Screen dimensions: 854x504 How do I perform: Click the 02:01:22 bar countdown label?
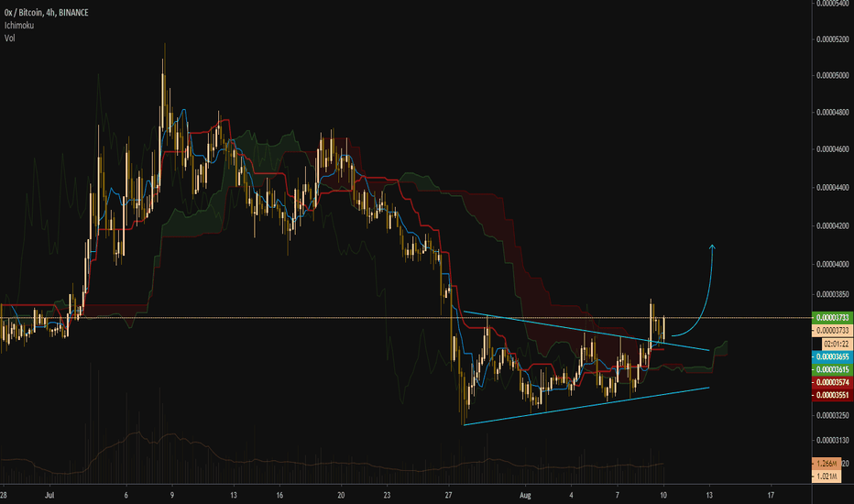click(x=837, y=344)
